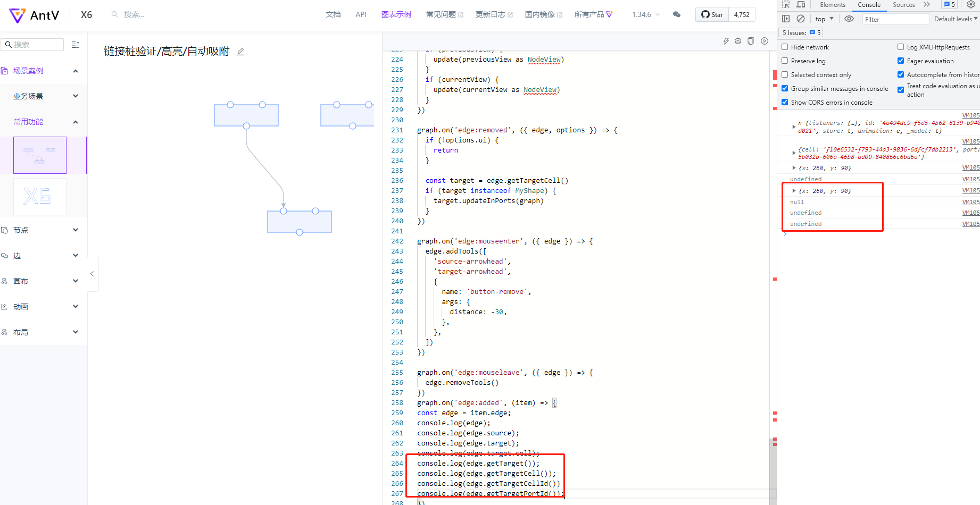Format code with the lightning icon
Screen dimensions: 980x505
726,40
